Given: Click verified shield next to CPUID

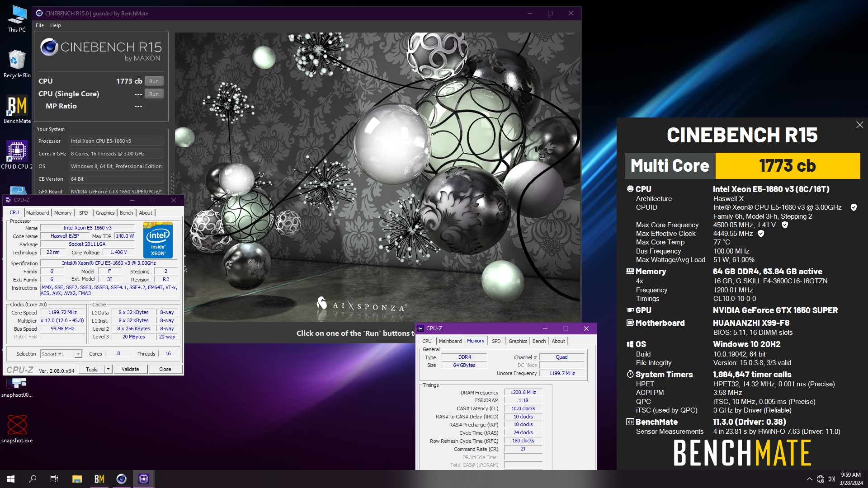Looking at the screenshot, I should (x=854, y=207).
